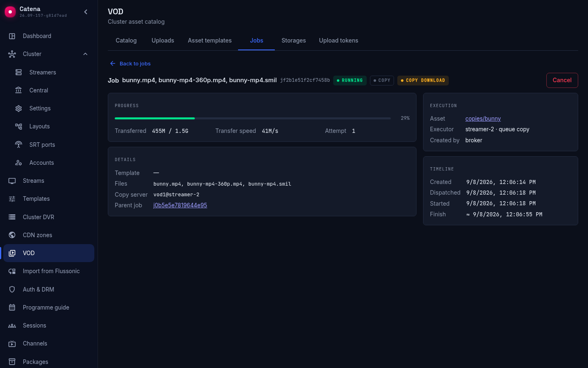Click Created by value broker
Viewport: 588px width, 368px height.
[x=474, y=140]
